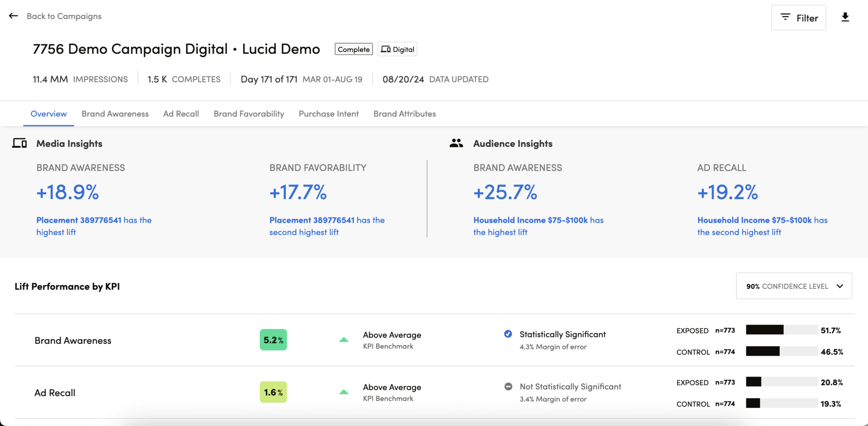
Task: Open the Purchase Intent tab
Action: tap(328, 113)
